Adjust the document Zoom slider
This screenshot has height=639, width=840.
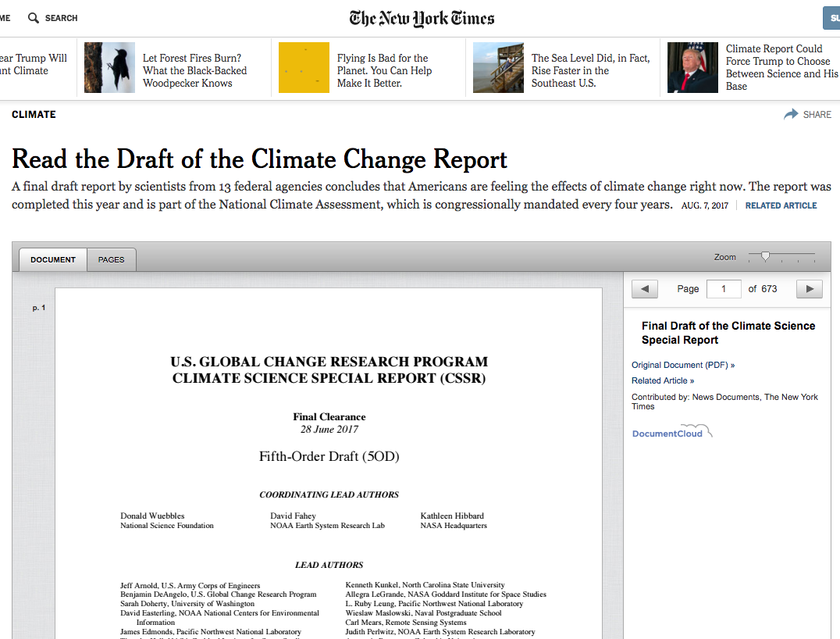pyautogui.click(x=766, y=256)
